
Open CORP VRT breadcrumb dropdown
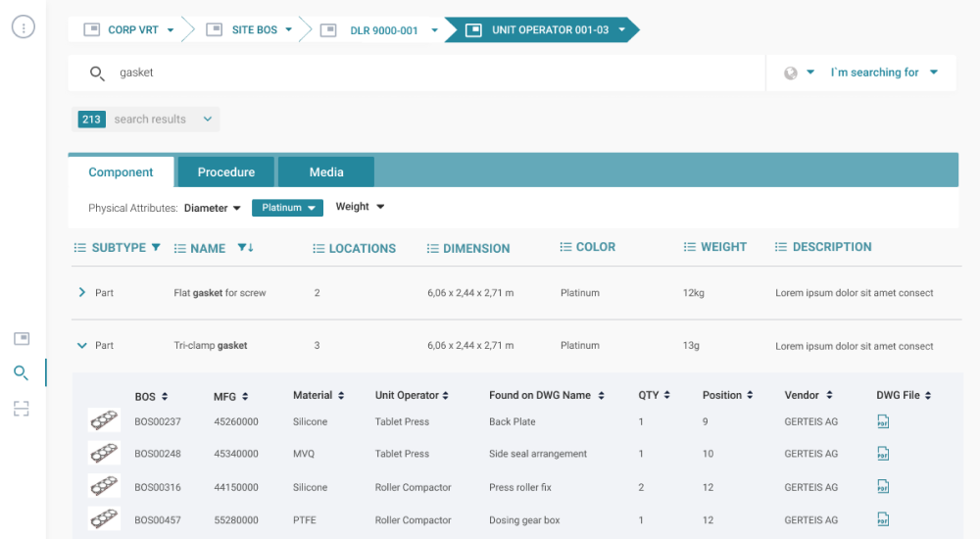(x=170, y=30)
